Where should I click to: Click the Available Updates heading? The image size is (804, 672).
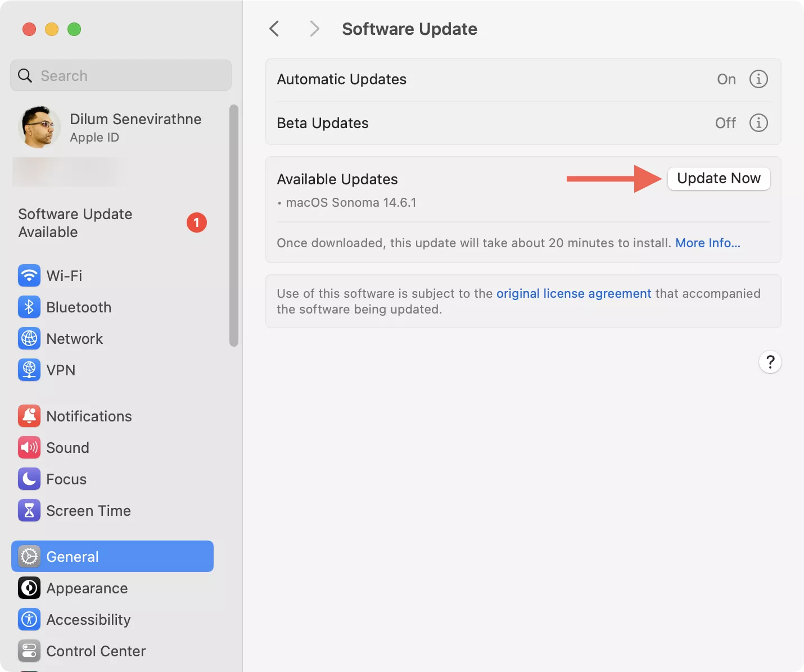coord(337,179)
